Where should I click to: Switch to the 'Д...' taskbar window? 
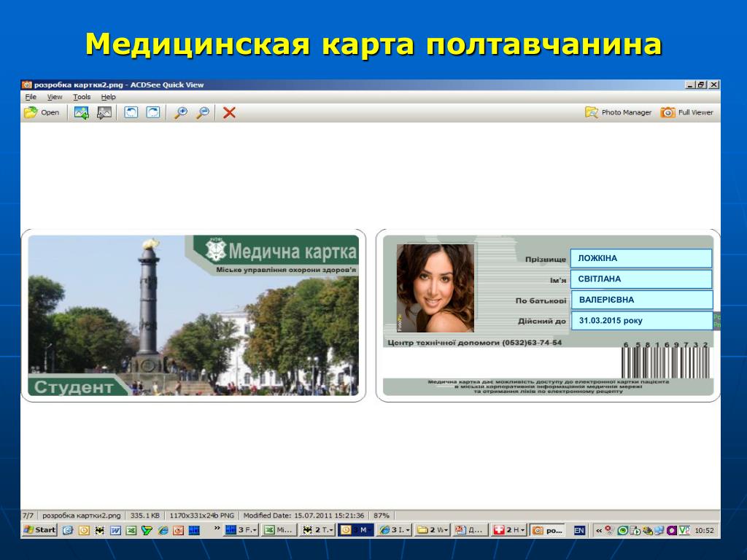[471, 530]
